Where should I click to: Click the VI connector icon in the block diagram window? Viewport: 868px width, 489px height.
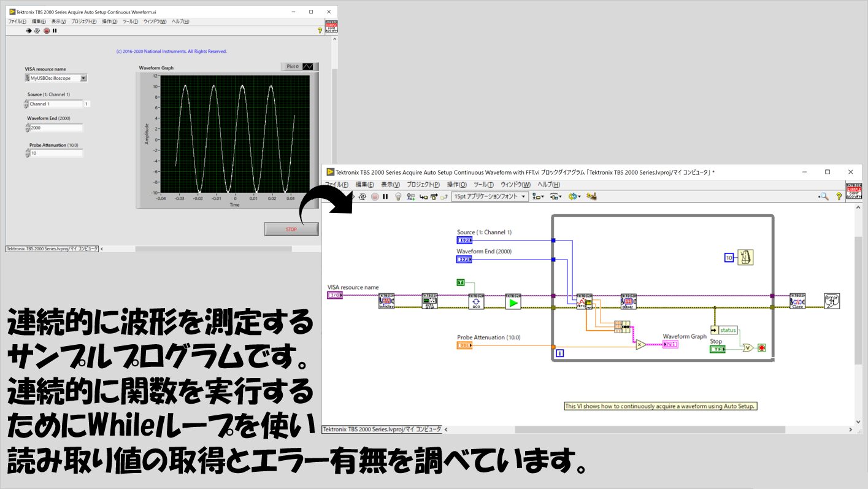point(853,191)
